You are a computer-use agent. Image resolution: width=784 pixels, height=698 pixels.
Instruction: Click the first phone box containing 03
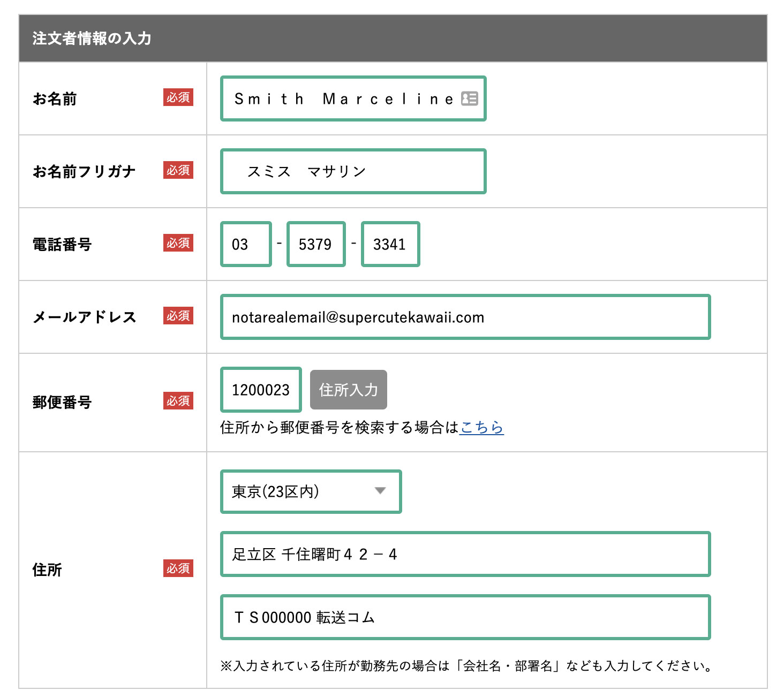click(246, 244)
